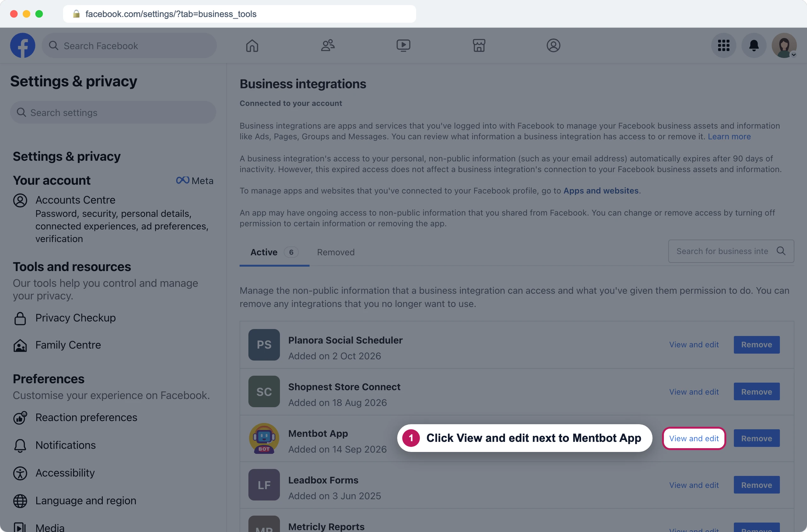
Task: Click the address bar padlock icon
Action: coord(76,14)
